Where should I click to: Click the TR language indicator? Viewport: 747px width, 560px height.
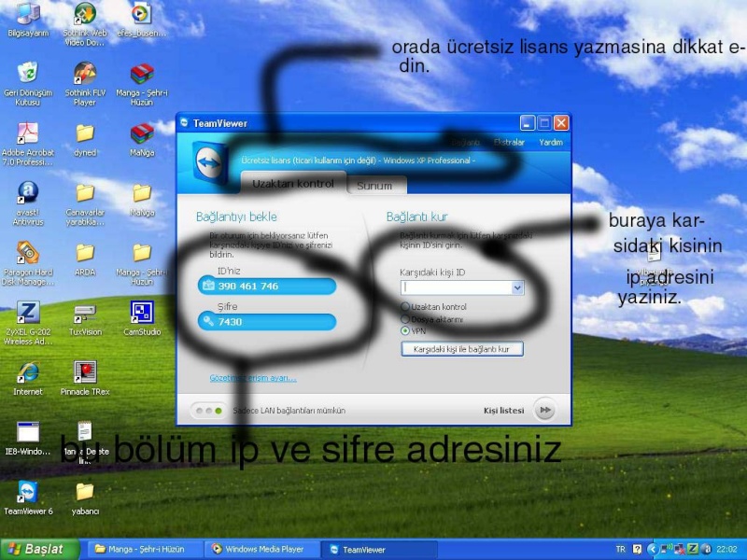[621, 549]
